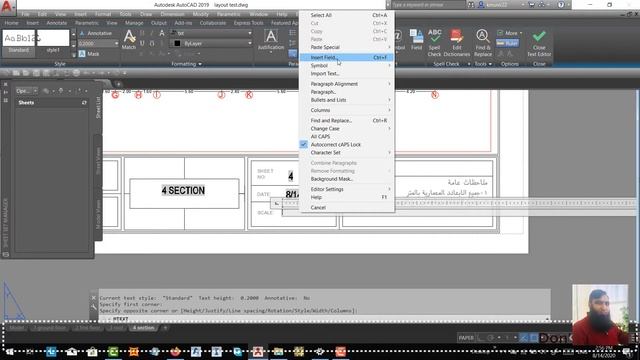
Task: Choose Find and Replace in the context menu
Action: (x=347, y=120)
